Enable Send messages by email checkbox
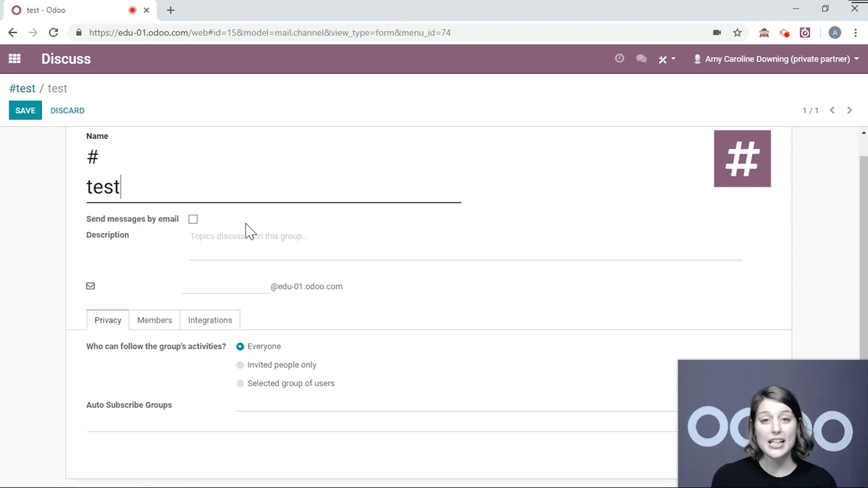Image resolution: width=868 pixels, height=488 pixels. point(193,219)
